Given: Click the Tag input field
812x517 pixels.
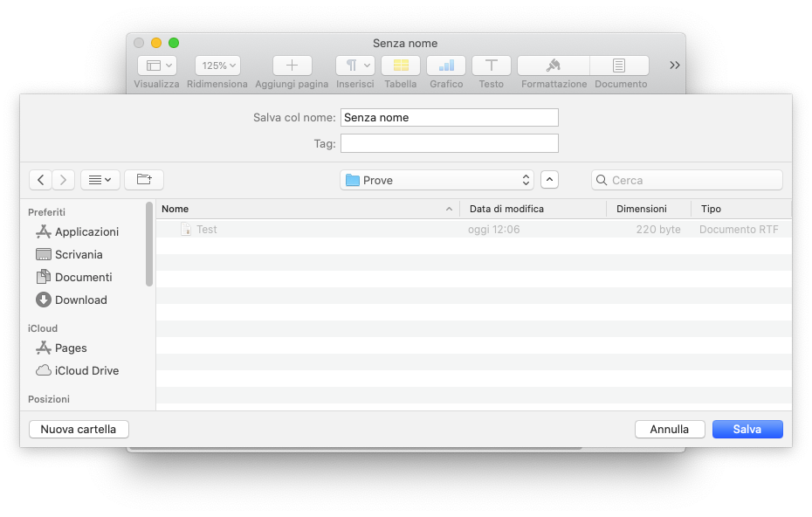Looking at the screenshot, I should click(449, 143).
